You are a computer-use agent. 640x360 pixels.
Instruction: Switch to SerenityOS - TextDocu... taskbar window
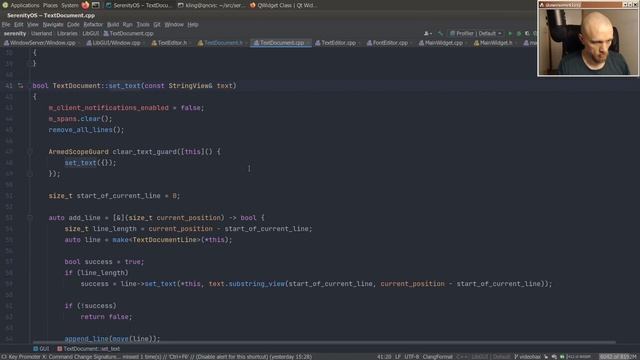(x=139, y=5)
